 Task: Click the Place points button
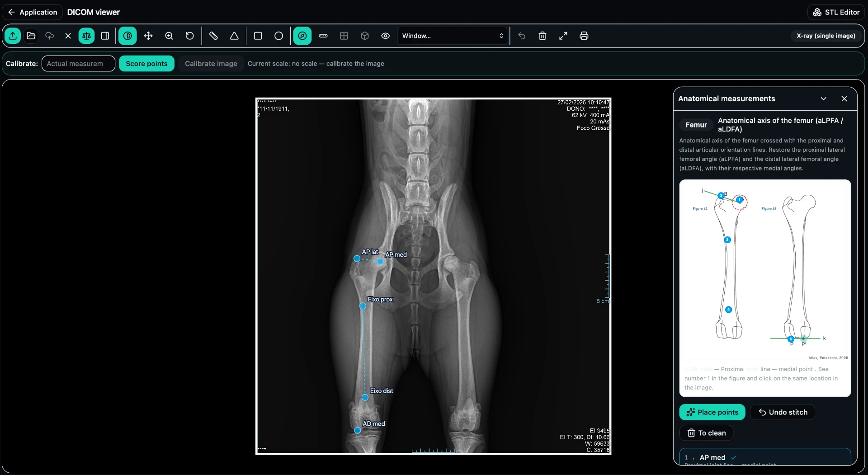[712, 412]
